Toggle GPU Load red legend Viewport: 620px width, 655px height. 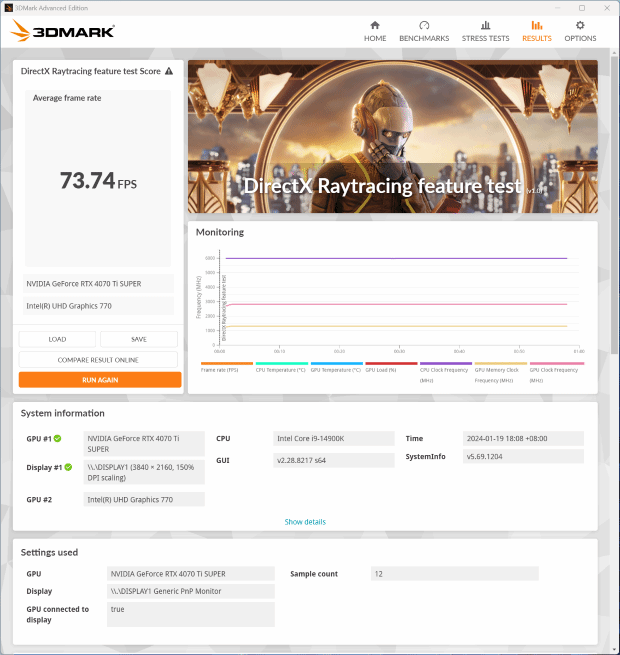point(391,367)
